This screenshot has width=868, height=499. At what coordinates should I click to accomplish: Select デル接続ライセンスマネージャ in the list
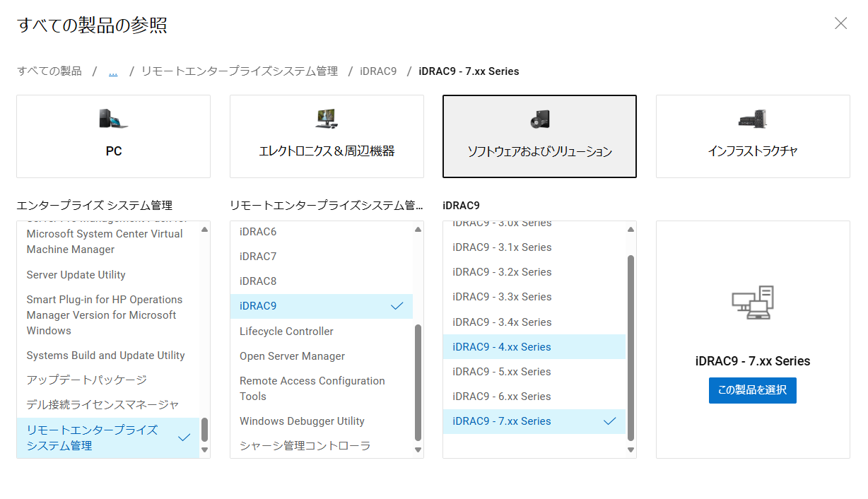tap(108, 405)
